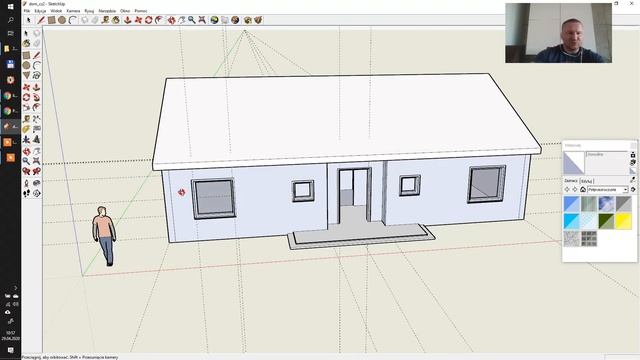This screenshot has height=360, width=640.
Task: Pick the grey-green glass material swatch
Action: click(589, 204)
